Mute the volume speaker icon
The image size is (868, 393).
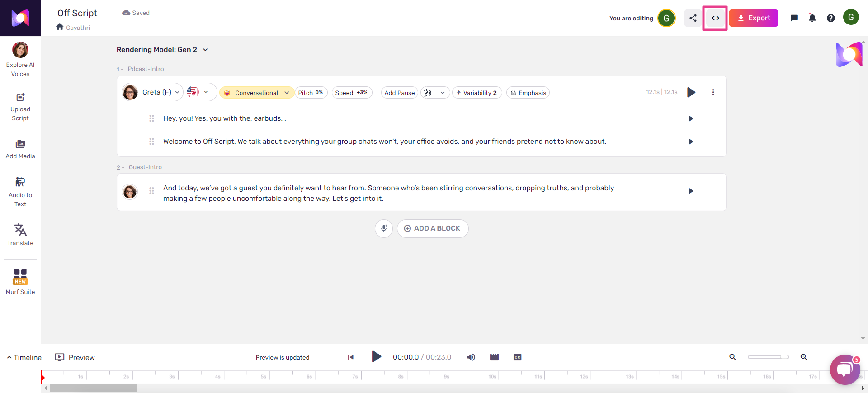(471, 357)
